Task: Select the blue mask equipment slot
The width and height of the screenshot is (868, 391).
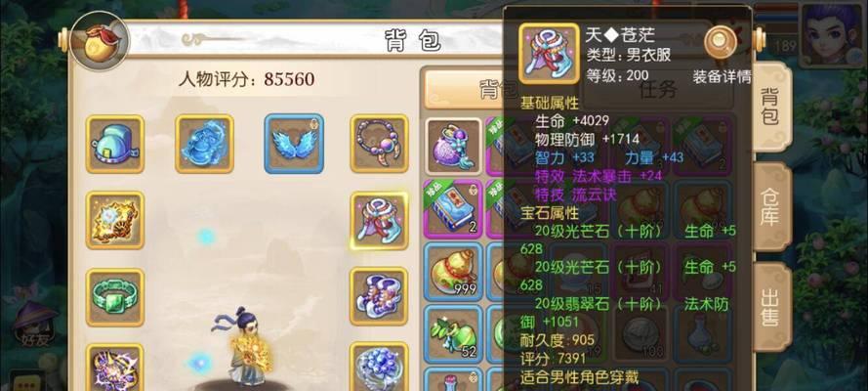Action: tap(204, 144)
